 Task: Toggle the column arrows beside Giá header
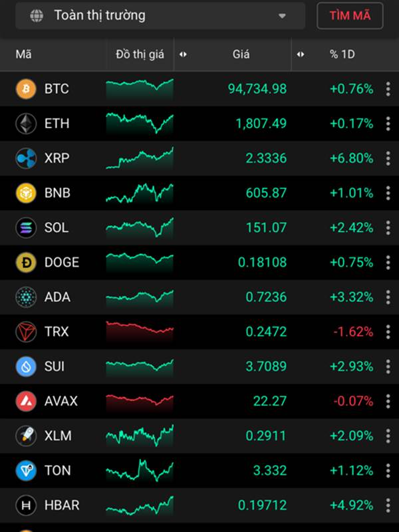[183, 55]
